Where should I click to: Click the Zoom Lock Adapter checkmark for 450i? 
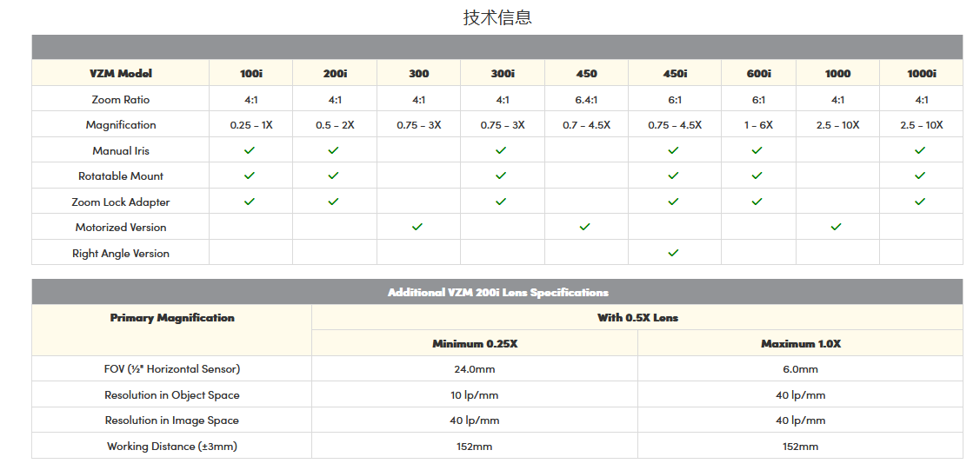click(673, 202)
